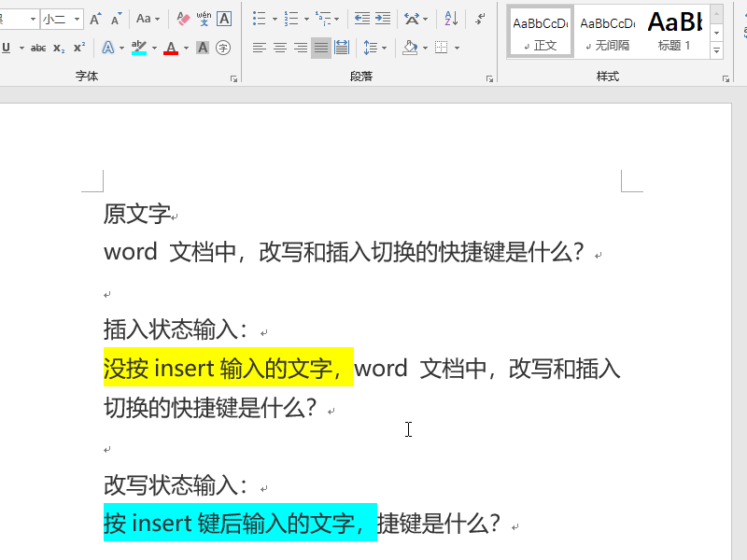Open the font name dropdown arrow
747x560 pixels.
click(x=33, y=19)
